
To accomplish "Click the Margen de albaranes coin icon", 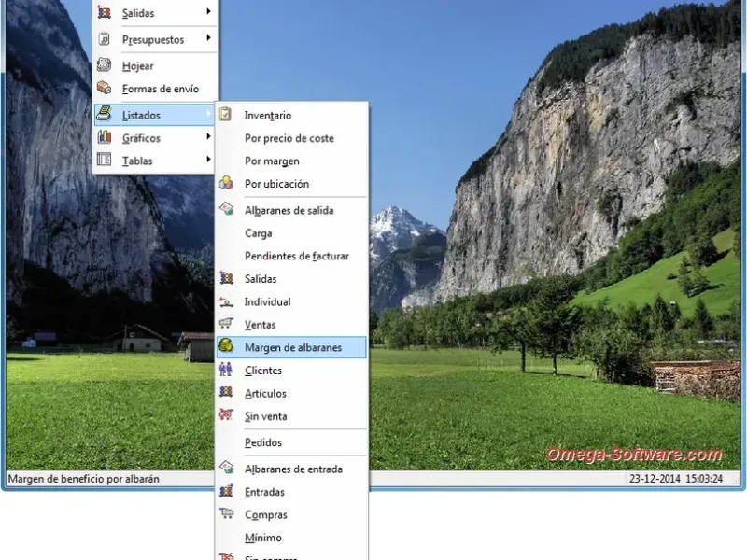I will (x=226, y=346).
